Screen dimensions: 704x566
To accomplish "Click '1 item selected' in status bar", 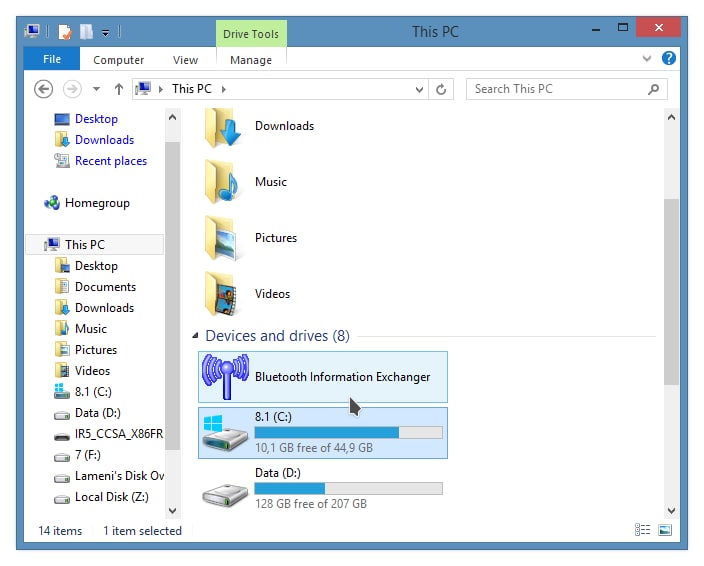I will click(x=142, y=531).
